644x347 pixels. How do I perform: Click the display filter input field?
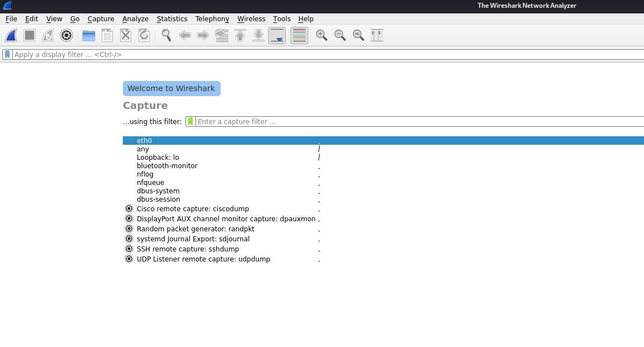328,55
